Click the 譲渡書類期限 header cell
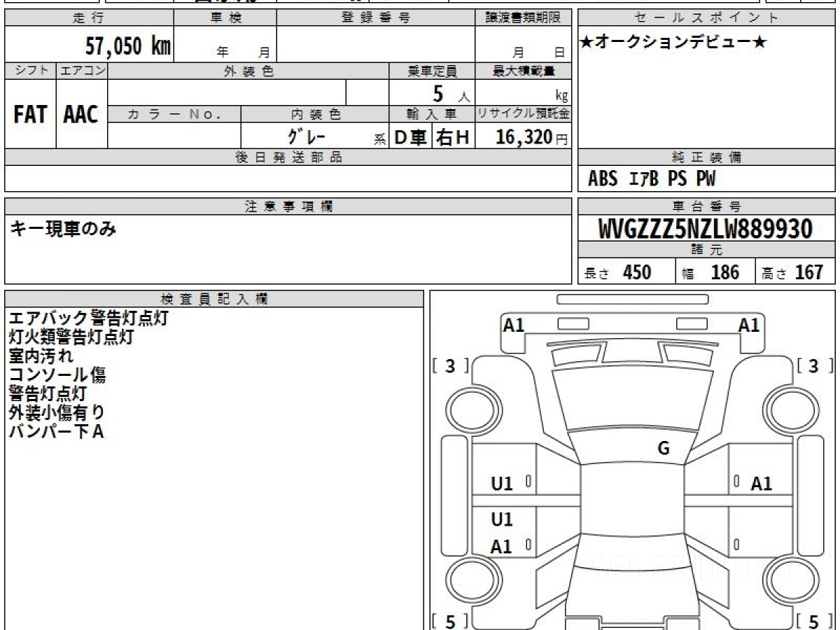This screenshot has height=630, width=840. (523, 18)
